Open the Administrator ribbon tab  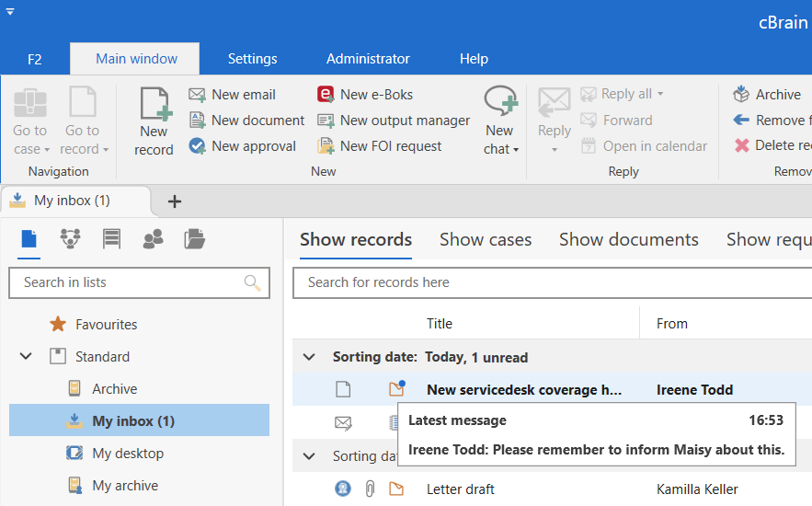(x=368, y=59)
